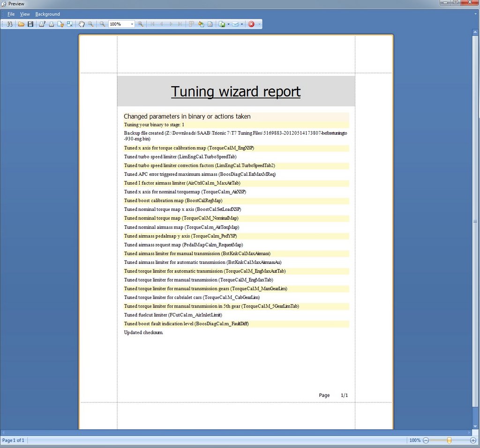Click the 'Tuned I factor airmass limiter' line
The height and width of the screenshot is (448, 480).
(182, 183)
